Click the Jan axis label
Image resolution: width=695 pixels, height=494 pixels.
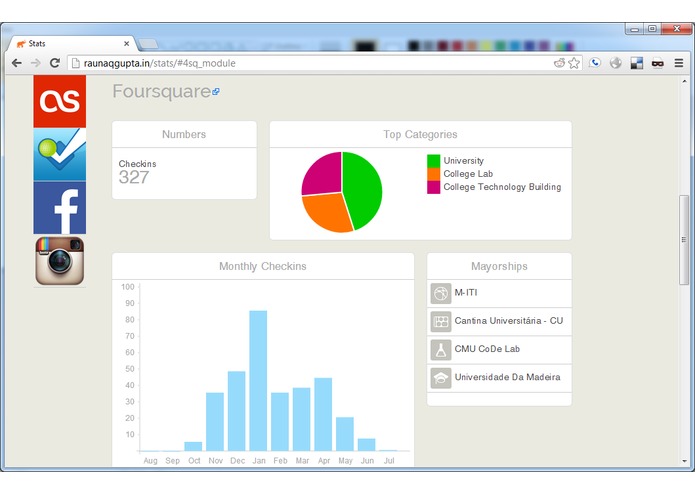tap(259, 461)
